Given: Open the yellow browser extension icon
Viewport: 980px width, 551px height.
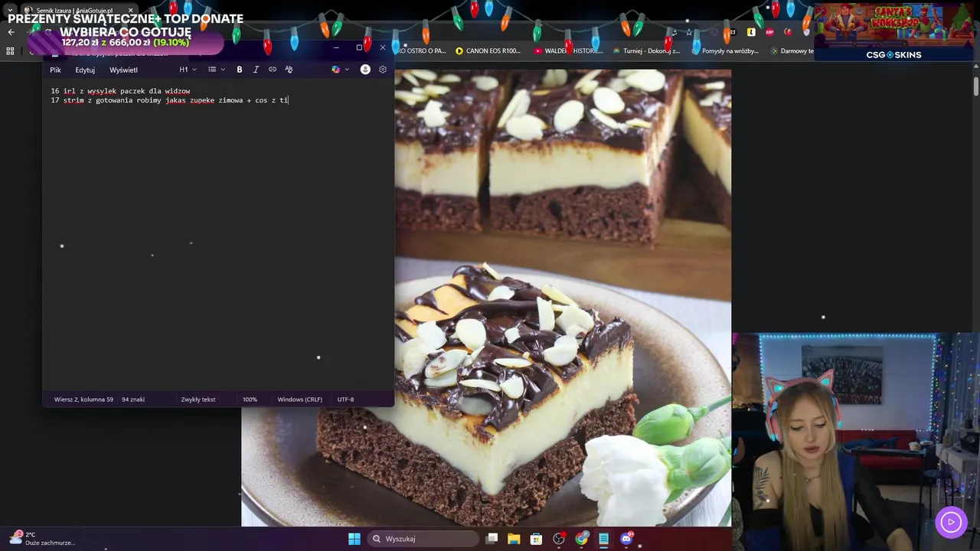Looking at the screenshot, I should point(751,32).
